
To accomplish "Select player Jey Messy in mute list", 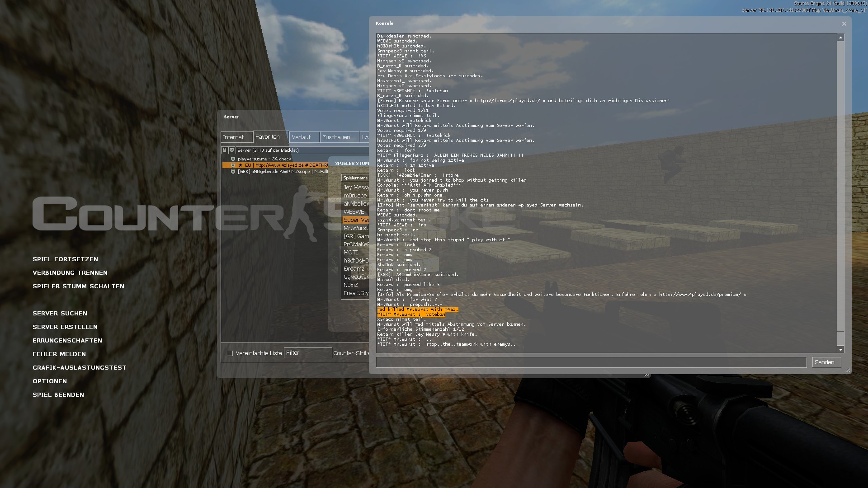I will [356, 188].
